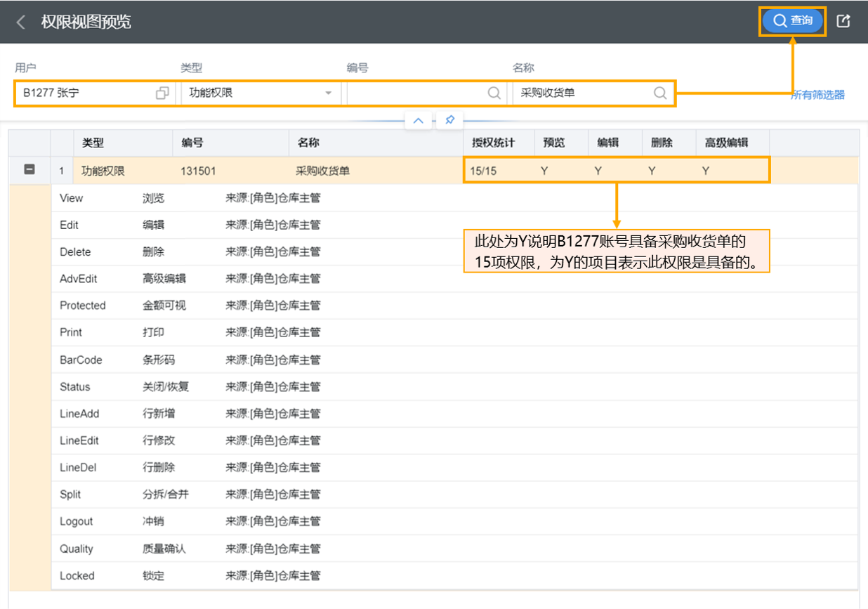This screenshot has height=609, width=868.
Task: Focus the 名称 field 采购收货单
Action: click(593, 93)
